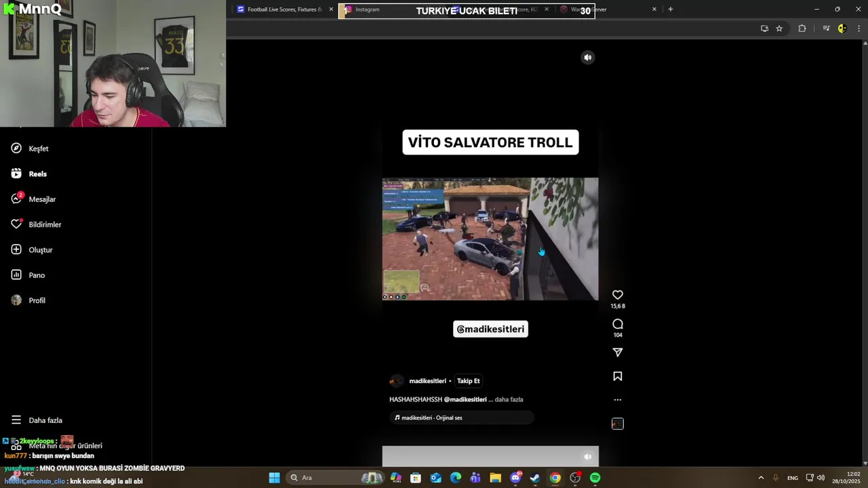Open Pano dashboard

[x=28, y=275]
